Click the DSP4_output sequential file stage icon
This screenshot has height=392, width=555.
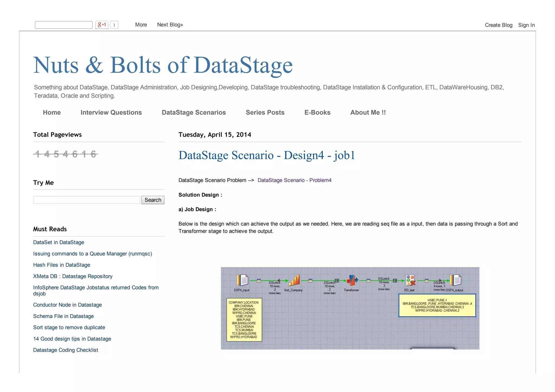point(456,280)
